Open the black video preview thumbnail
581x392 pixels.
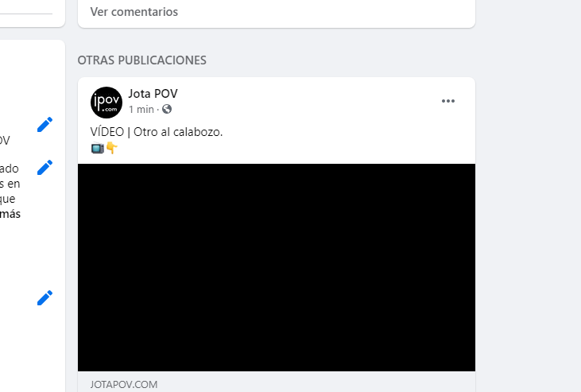coord(277,267)
